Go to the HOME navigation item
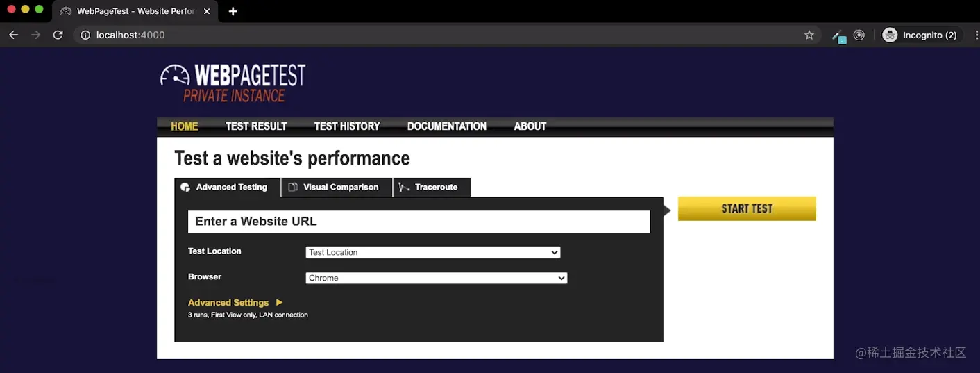 (184, 126)
